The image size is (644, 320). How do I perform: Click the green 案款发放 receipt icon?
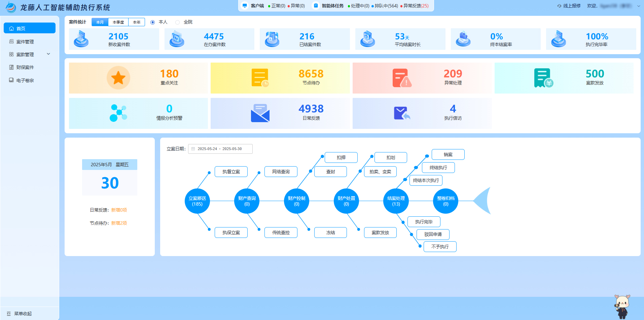pos(543,78)
